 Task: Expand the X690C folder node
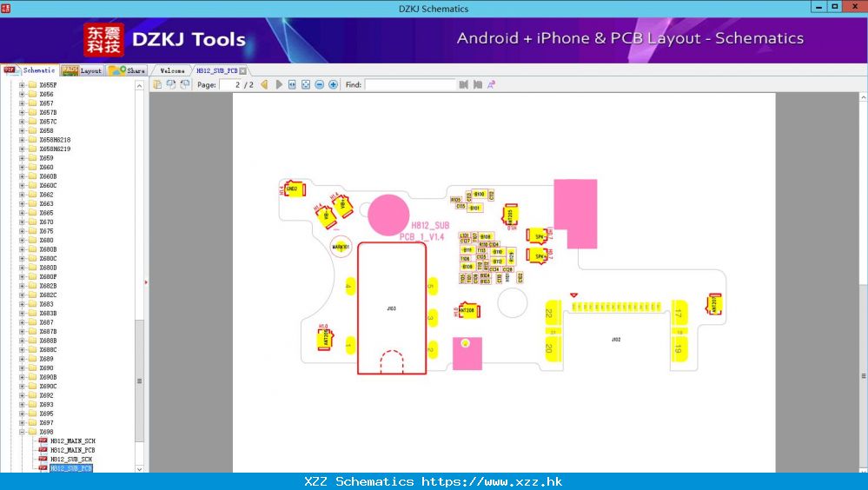(x=22, y=386)
